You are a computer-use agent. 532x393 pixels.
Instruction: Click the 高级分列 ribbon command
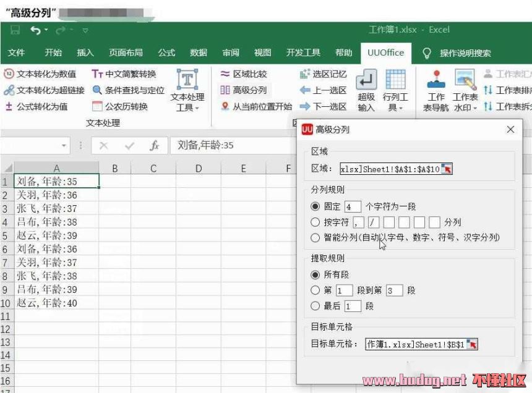point(244,90)
